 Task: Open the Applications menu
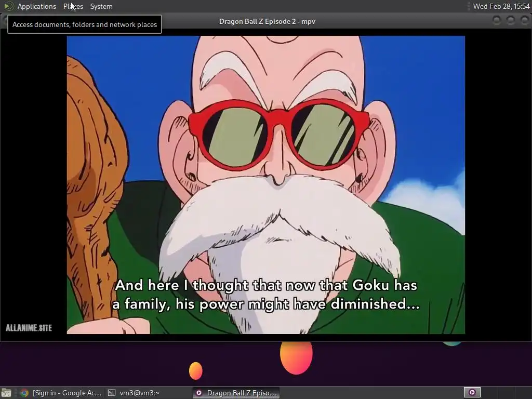click(x=37, y=6)
